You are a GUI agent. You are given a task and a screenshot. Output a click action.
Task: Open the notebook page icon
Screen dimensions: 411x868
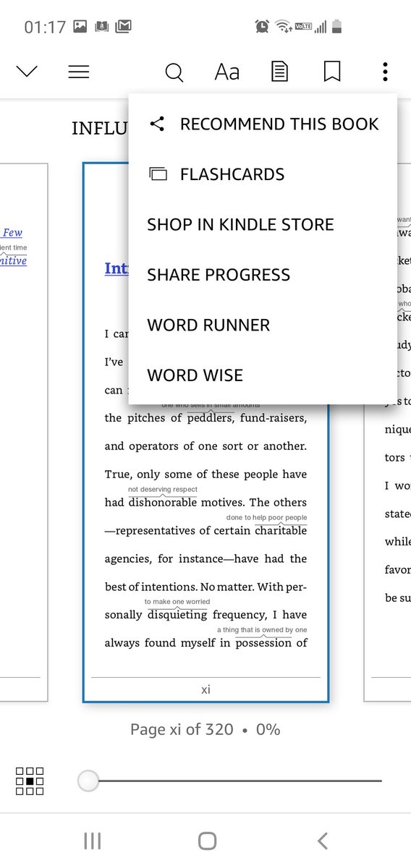[x=279, y=72]
